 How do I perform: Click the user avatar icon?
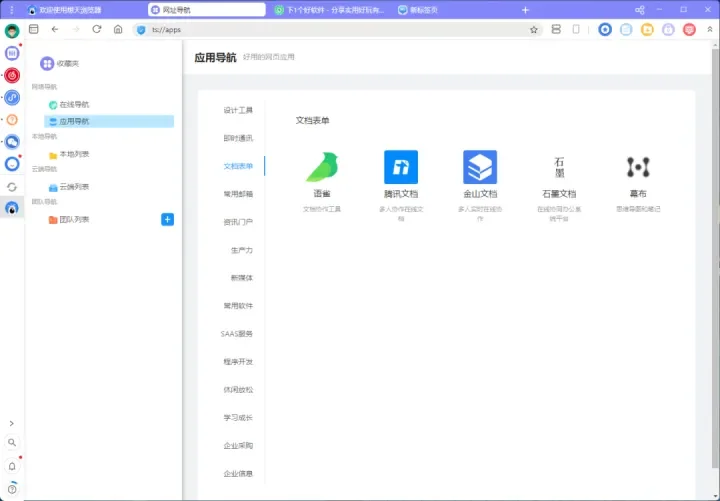point(12,31)
